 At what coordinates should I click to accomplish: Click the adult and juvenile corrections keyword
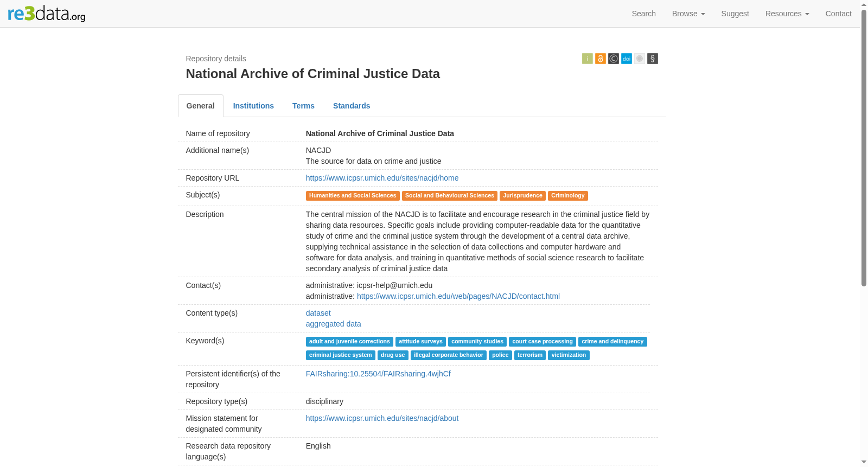[x=349, y=342]
